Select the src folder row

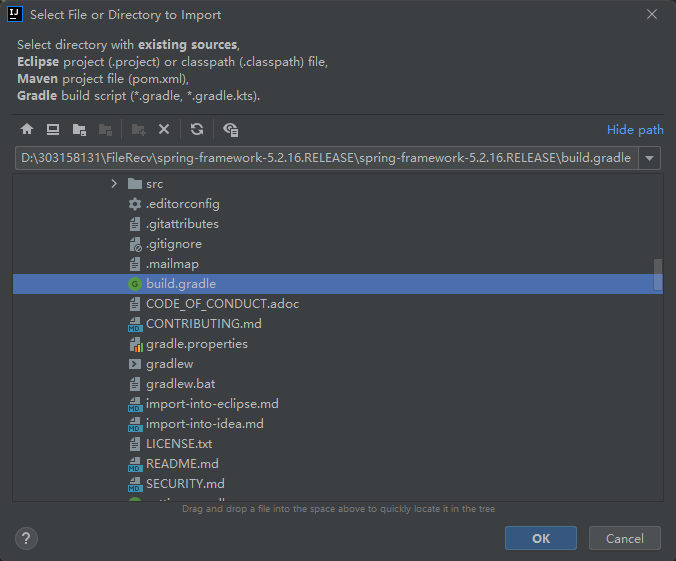click(x=338, y=184)
